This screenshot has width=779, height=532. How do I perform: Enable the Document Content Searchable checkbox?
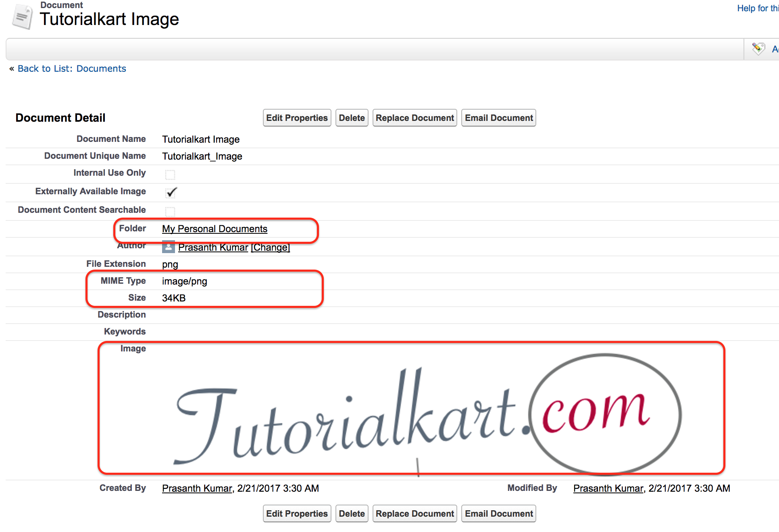170,211
